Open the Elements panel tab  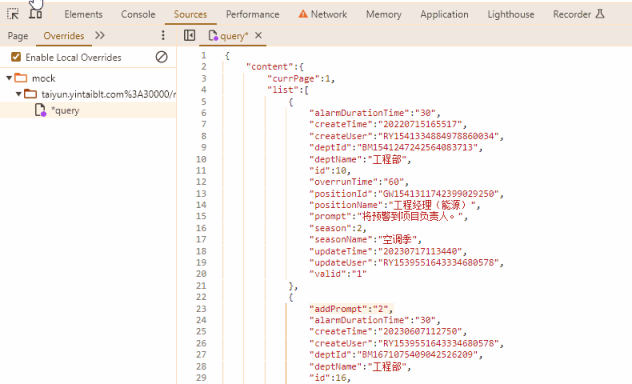(x=83, y=15)
